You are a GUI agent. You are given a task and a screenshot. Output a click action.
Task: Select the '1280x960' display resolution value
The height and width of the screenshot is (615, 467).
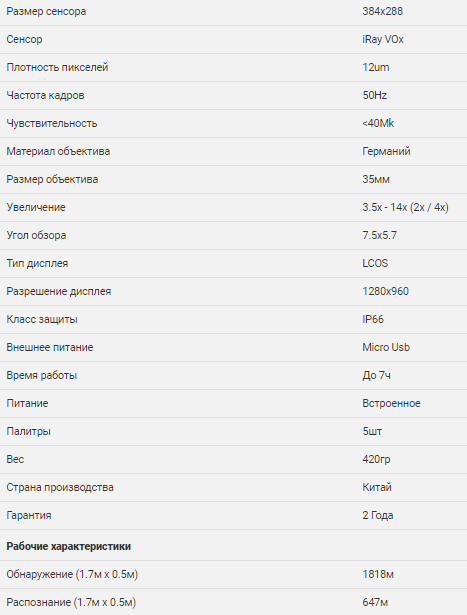tap(385, 291)
